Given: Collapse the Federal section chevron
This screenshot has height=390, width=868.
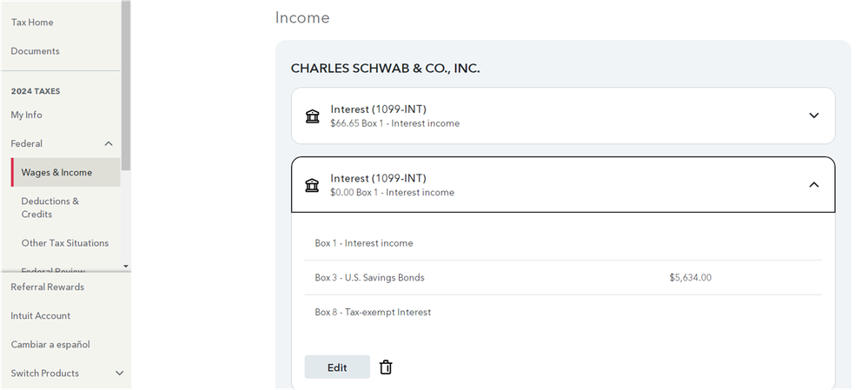Looking at the screenshot, I should click(109, 144).
